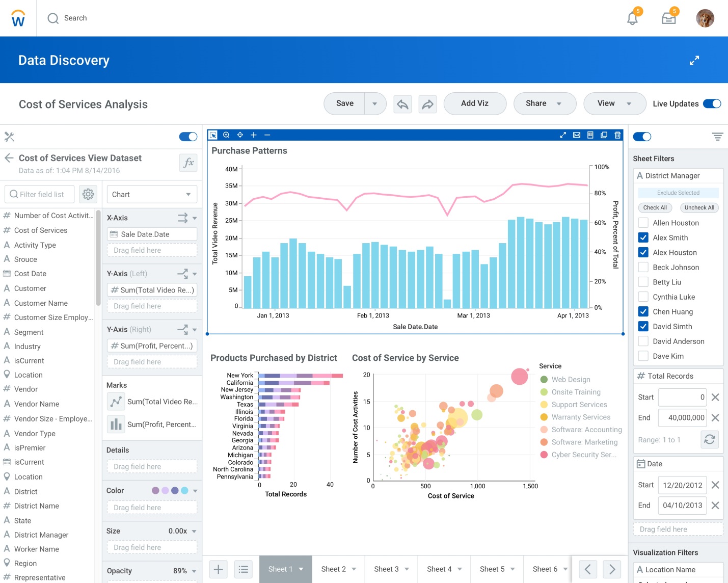
Task: Click the zoom magnifier in chart toolbar
Action: click(226, 135)
